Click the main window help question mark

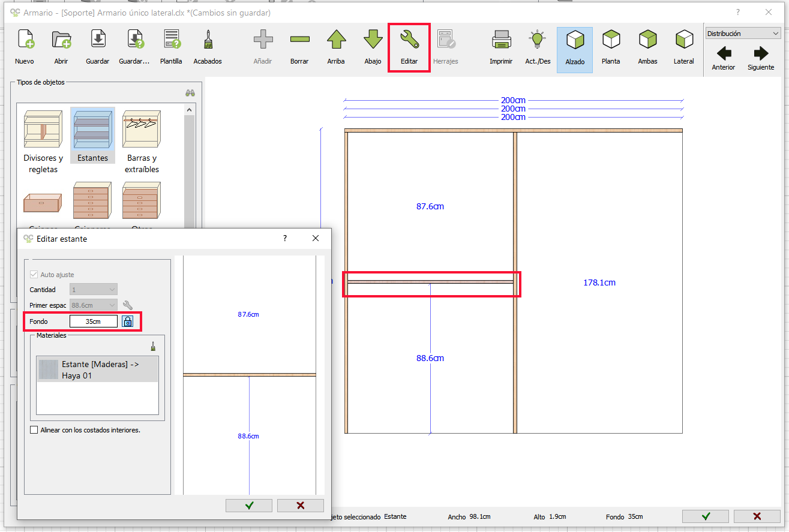pyautogui.click(x=738, y=12)
